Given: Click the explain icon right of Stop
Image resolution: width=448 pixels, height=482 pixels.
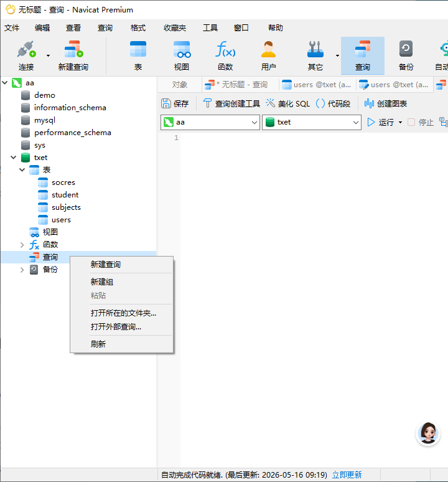Looking at the screenshot, I should click(444, 122).
